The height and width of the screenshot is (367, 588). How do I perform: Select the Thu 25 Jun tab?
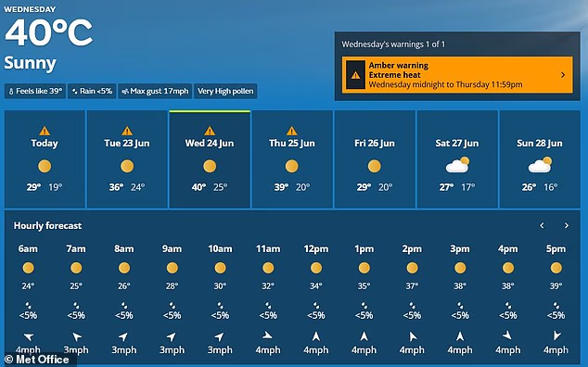click(292, 159)
